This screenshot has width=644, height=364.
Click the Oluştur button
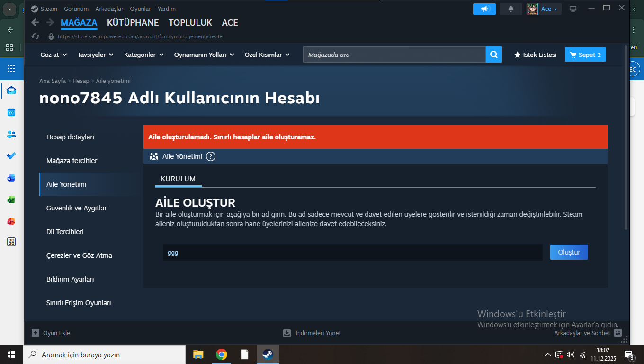click(x=569, y=252)
